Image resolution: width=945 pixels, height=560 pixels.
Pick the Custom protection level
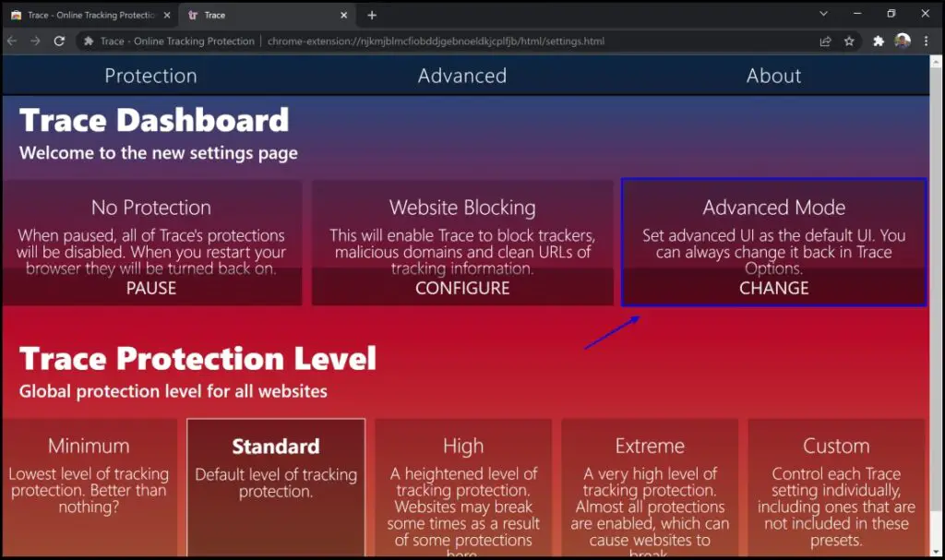(x=836, y=488)
